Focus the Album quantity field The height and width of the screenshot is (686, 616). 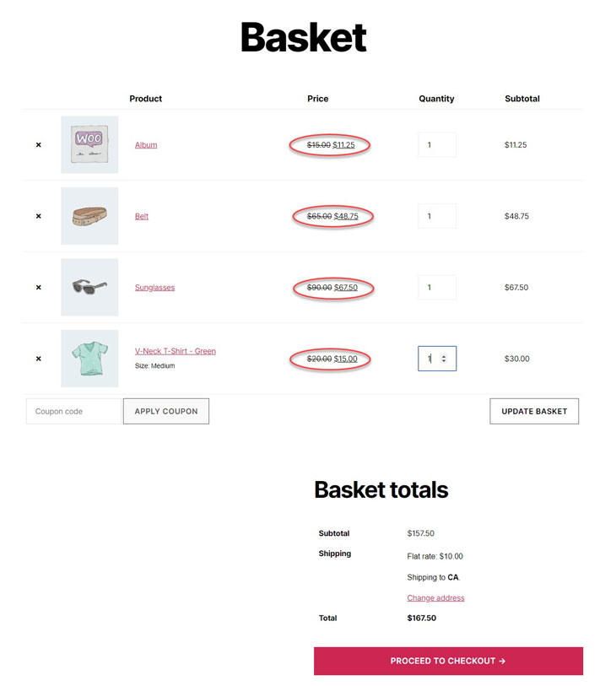tap(437, 145)
